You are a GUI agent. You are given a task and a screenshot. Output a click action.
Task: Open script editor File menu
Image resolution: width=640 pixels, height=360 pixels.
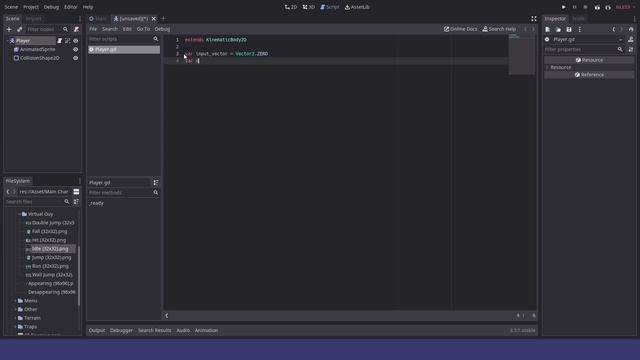(x=93, y=29)
